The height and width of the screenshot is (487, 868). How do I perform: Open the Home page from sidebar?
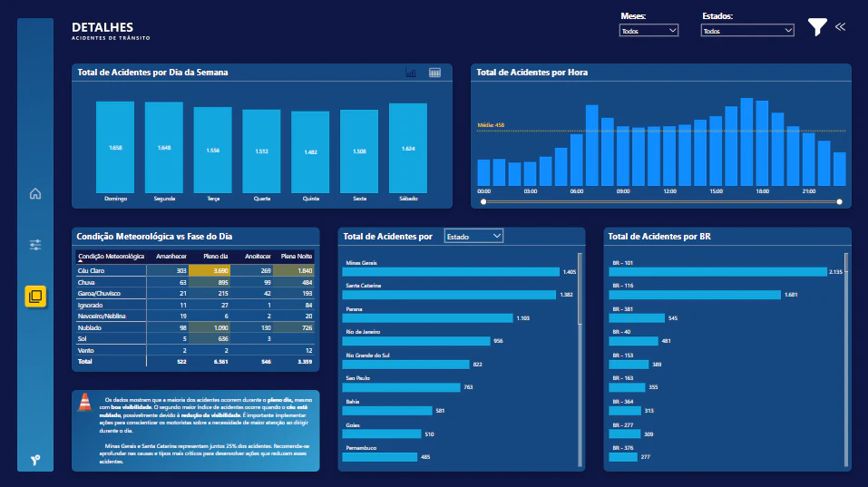(x=35, y=194)
